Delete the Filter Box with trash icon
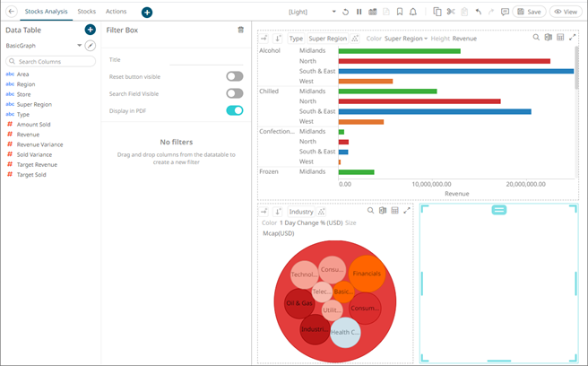The height and width of the screenshot is (366, 588). pyautogui.click(x=240, y=30)
